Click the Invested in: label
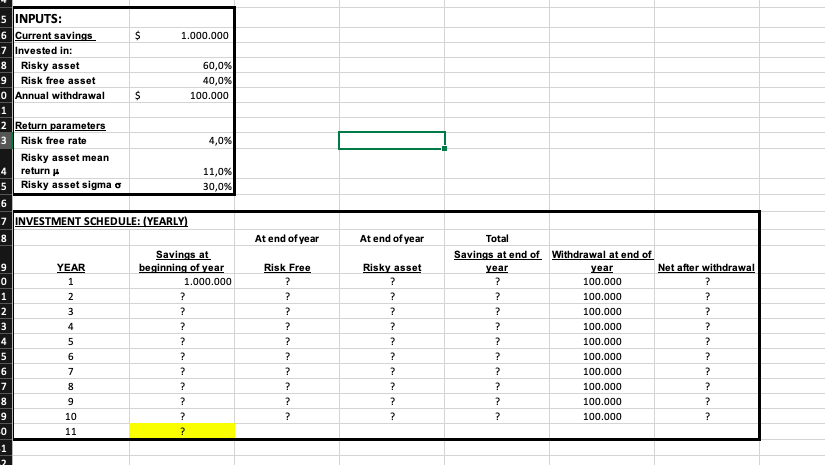The width and height of the screenshot is (825, 465). pyautogui.click(x=44, y=50)
